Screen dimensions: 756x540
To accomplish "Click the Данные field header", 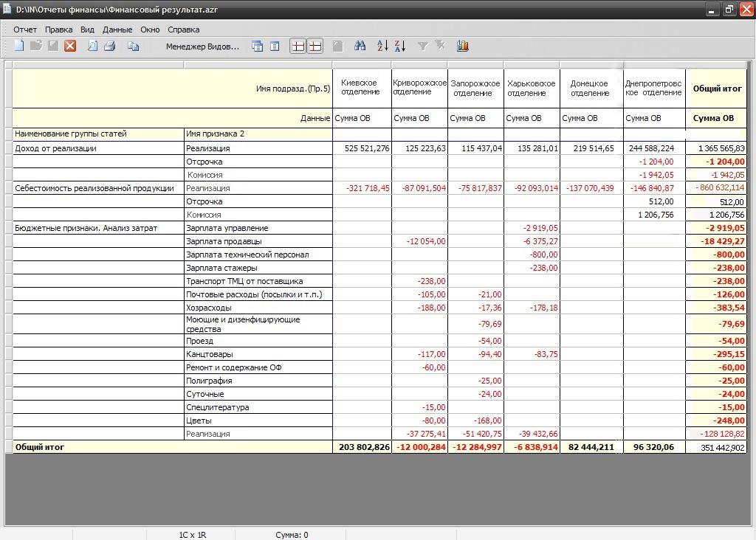I will 315,118.
